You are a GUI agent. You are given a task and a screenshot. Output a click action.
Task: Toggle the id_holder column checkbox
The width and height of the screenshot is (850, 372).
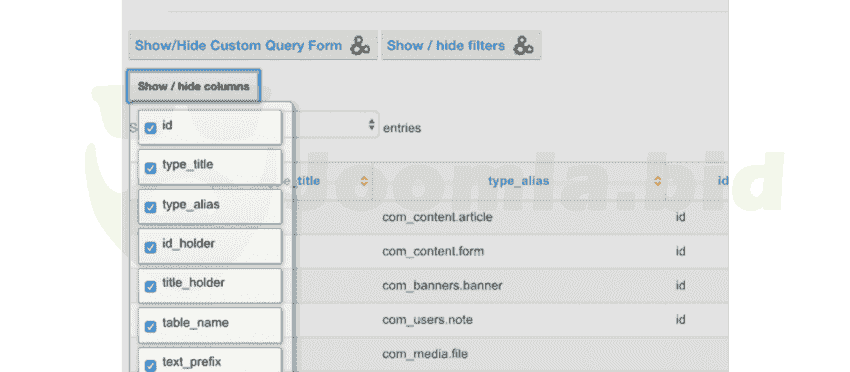tap(150, 247)
